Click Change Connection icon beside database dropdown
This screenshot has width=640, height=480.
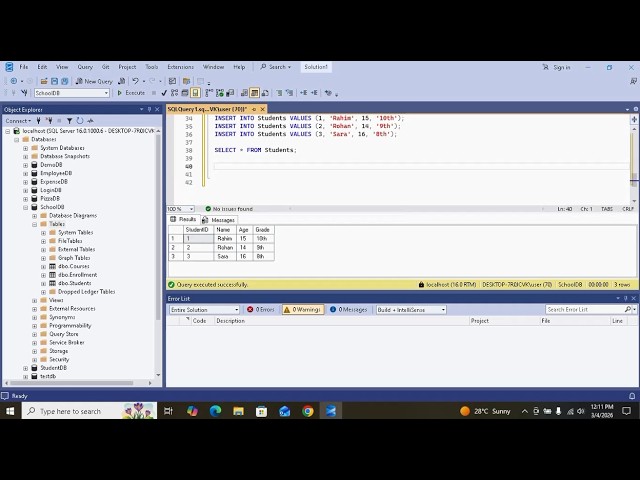pos(24,93)
